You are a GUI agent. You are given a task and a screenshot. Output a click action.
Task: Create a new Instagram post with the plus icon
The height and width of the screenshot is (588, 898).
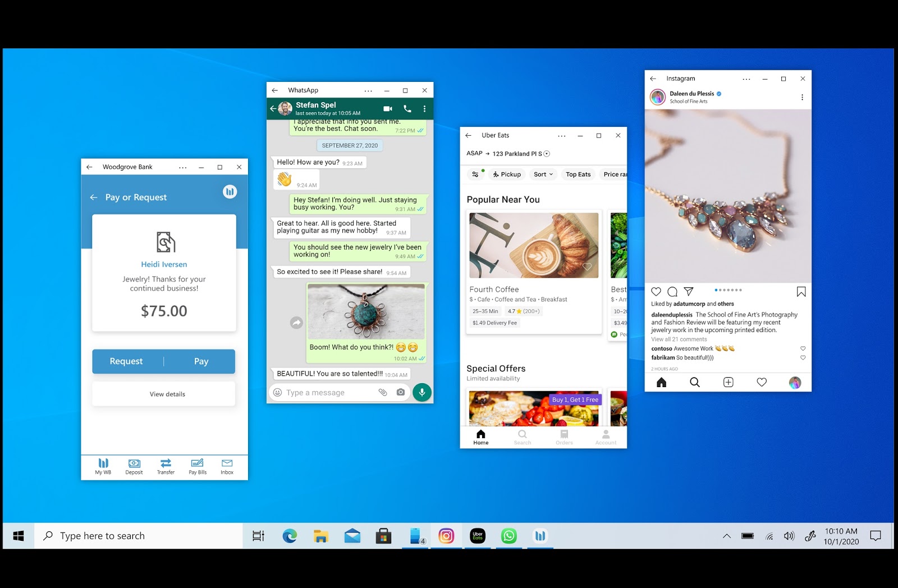tap(728, 382)
